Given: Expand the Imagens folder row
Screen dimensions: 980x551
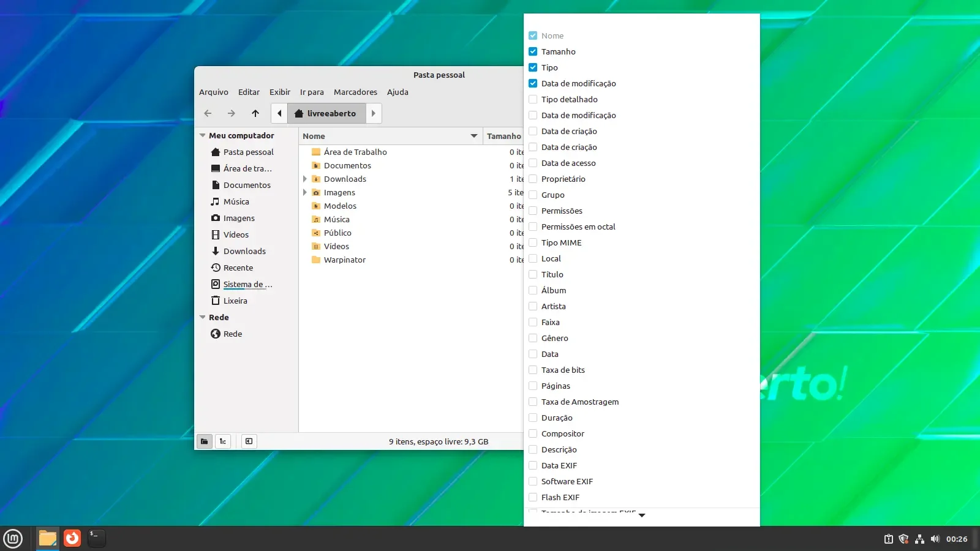Looking at the screenshot, I should 305,192.
